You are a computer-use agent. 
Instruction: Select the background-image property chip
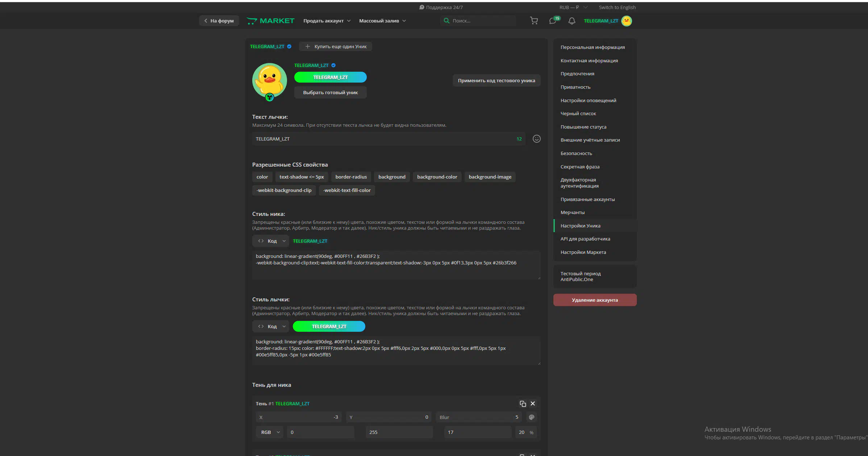(490, 177)
